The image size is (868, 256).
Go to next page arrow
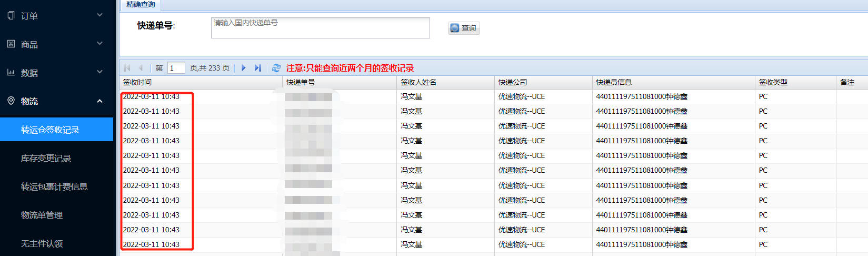(x=244, y=68)
